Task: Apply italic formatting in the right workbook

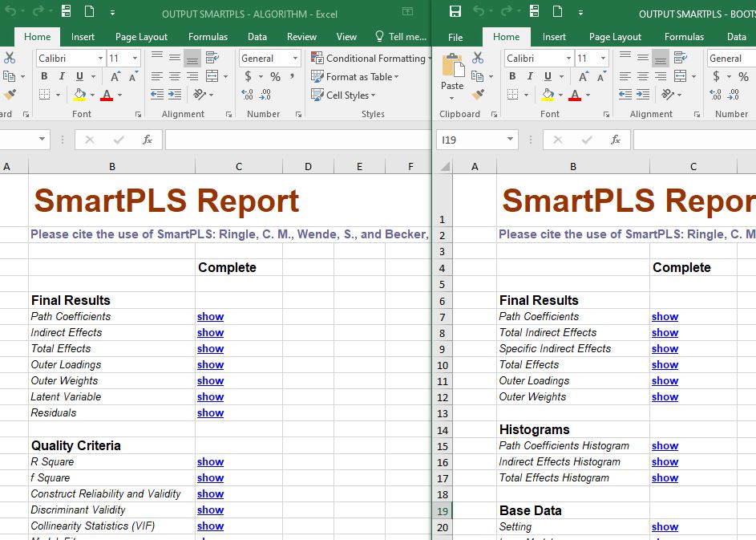Action: 529,75
